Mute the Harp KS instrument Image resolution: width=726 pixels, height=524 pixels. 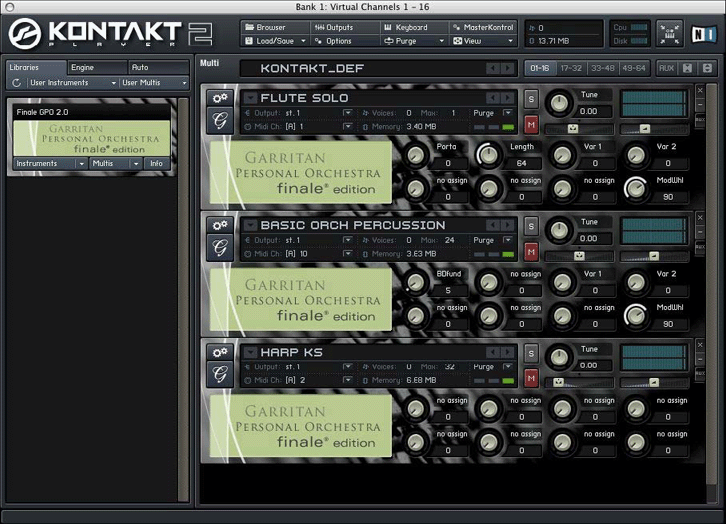tap(531, 379)
